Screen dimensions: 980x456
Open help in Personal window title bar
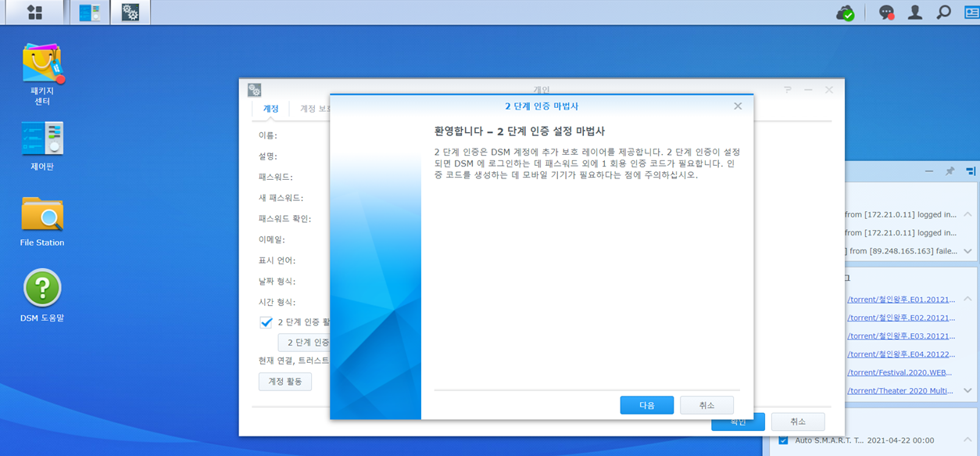[x=788, y=91]
